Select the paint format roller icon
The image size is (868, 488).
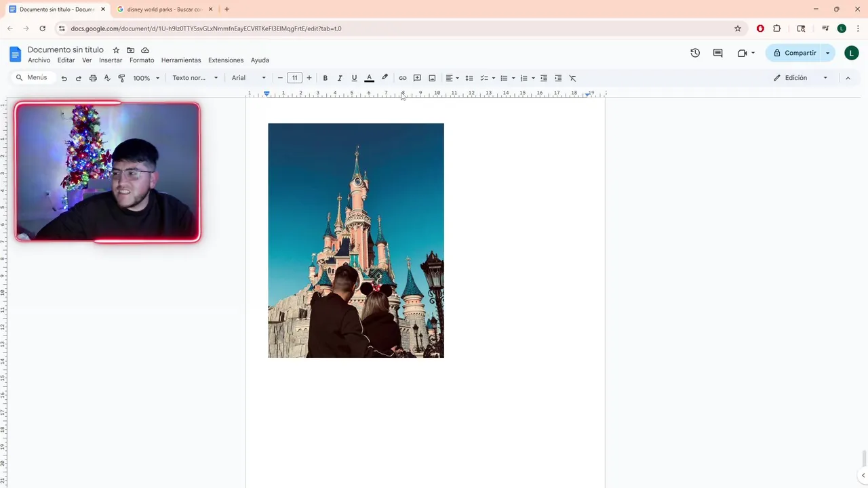121,78
